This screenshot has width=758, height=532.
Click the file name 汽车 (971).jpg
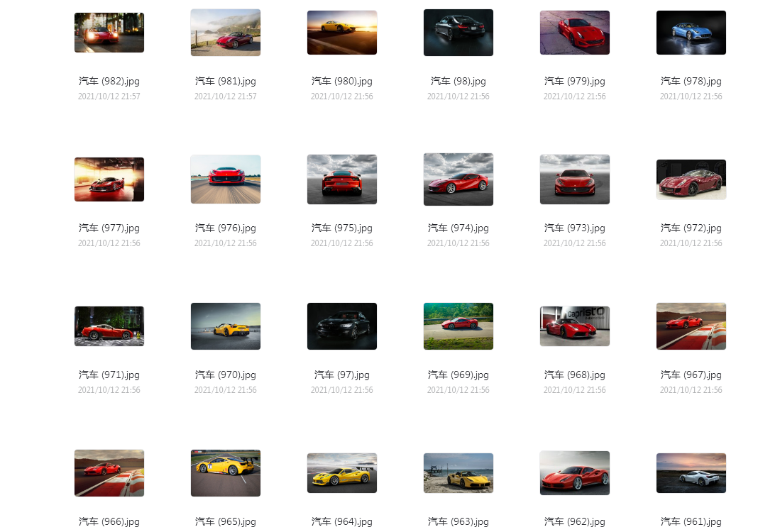109,375
